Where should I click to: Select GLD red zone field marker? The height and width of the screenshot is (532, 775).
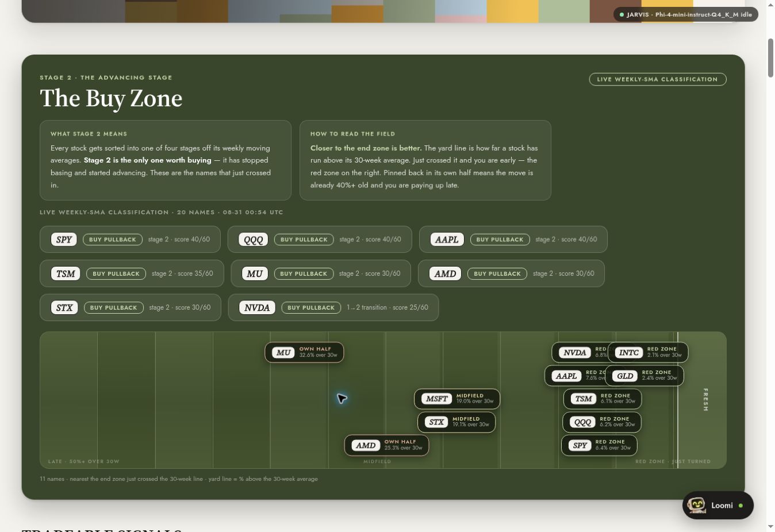click(x=644, y=376)
